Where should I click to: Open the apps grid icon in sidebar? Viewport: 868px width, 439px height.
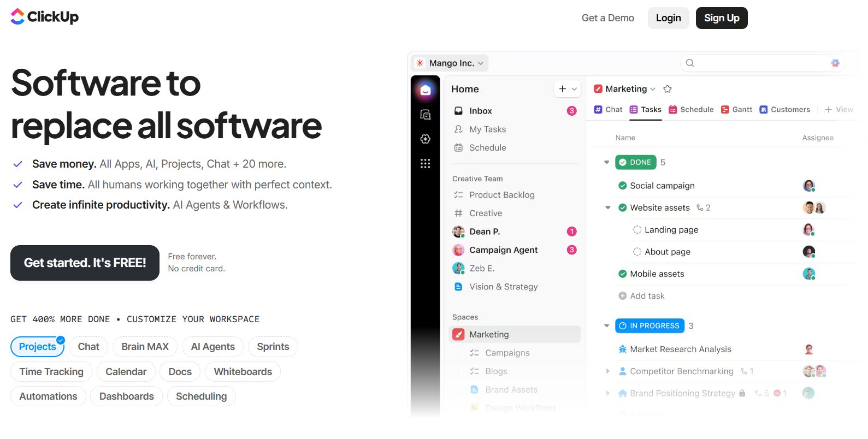[x=426, y=163]
